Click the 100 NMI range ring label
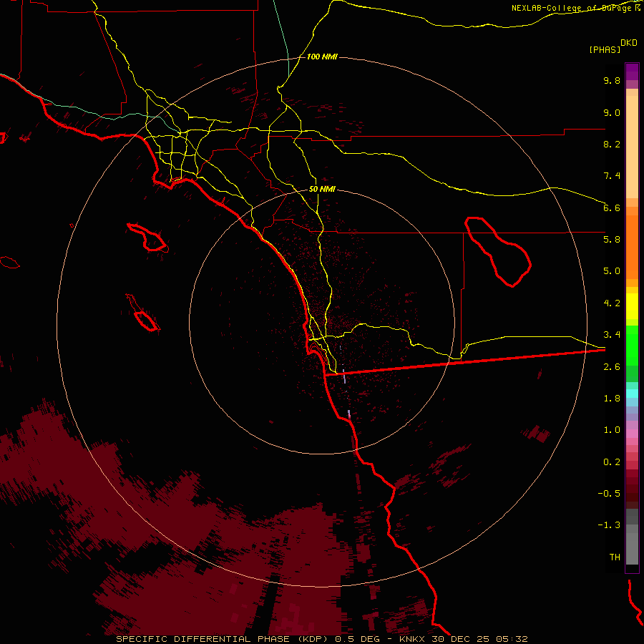 pos(322,57)
